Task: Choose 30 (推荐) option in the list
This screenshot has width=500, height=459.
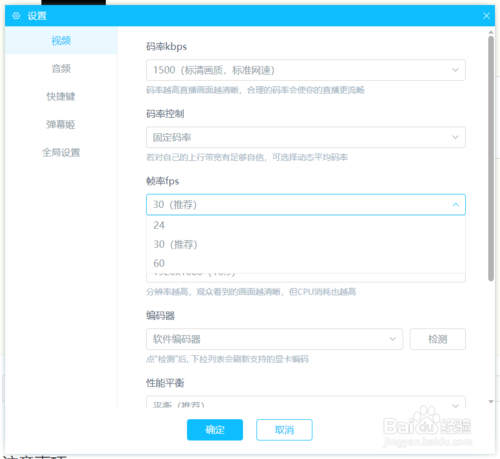Action: (306, 244)
